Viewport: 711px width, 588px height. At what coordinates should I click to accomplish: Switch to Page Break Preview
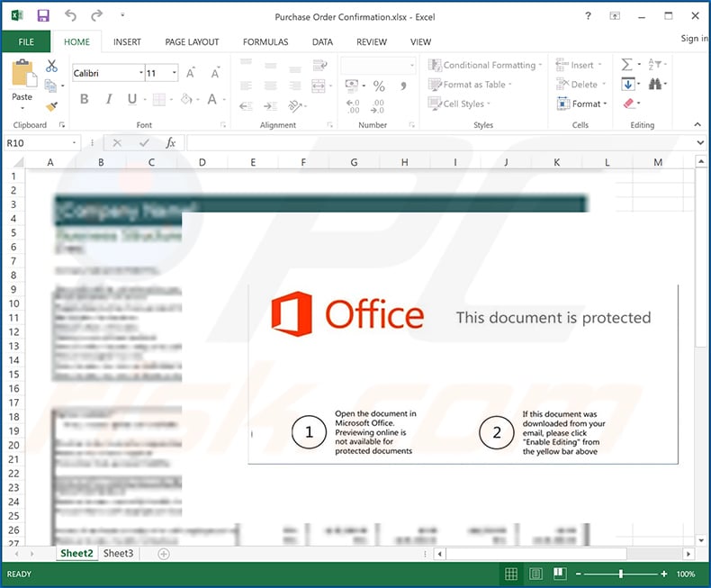560,574
